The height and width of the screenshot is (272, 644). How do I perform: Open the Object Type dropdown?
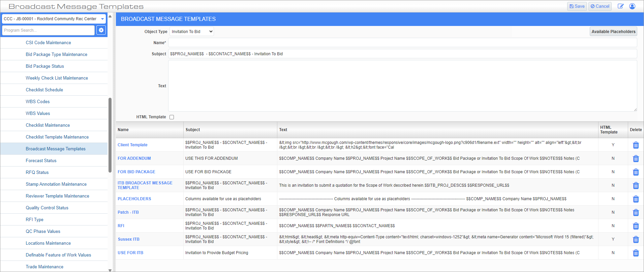[x=191, y=32]
